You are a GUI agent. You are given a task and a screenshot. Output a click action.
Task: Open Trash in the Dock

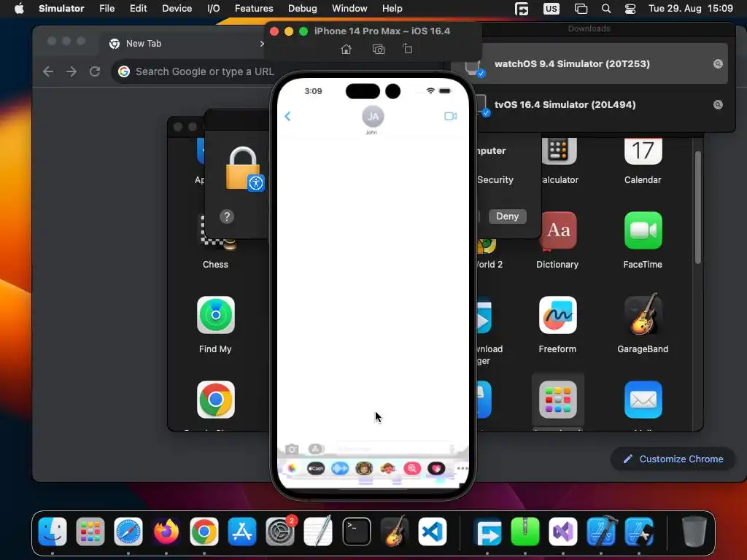(694, 532)
